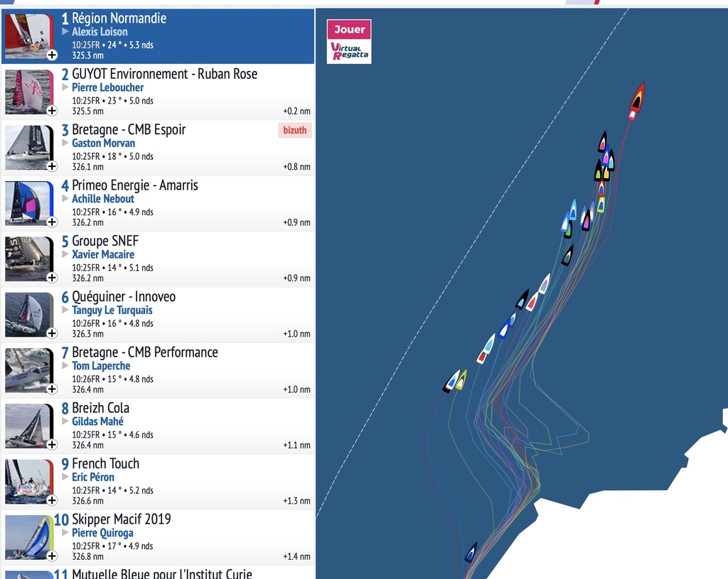Viewport: 728px width, 579px height.
Task: Select boat name Breizh Cola
Action: click(101, 408)
